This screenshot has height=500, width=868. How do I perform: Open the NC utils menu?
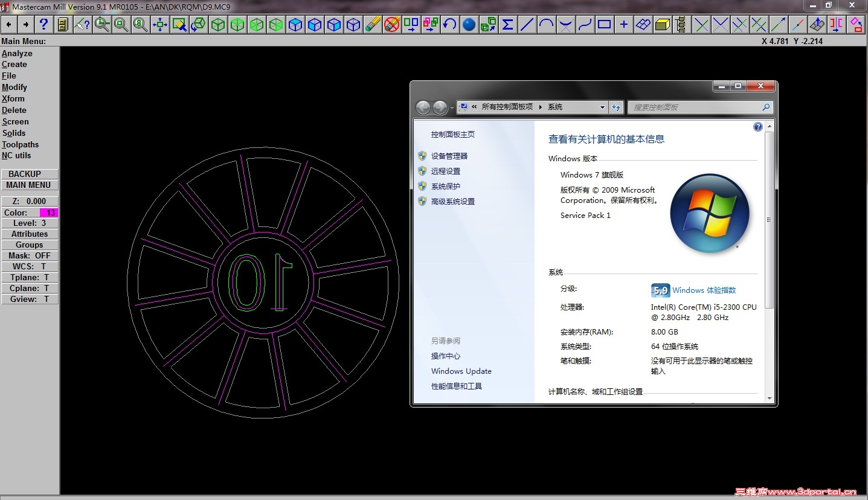pyautogui.click(x=16, y=156)
